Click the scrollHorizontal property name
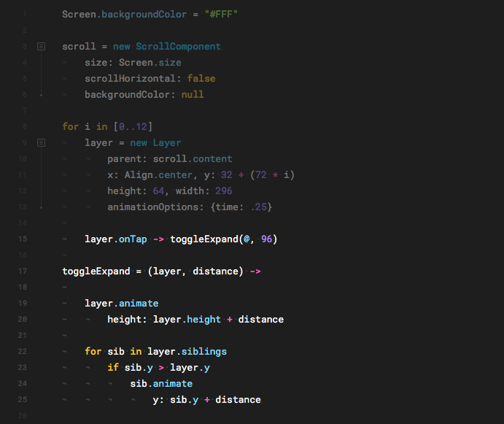The height and width of the screenshot is (424, 504). [130, 79]
